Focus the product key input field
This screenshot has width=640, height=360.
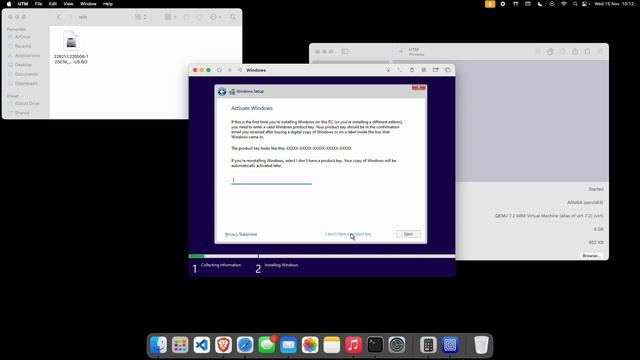271,180
